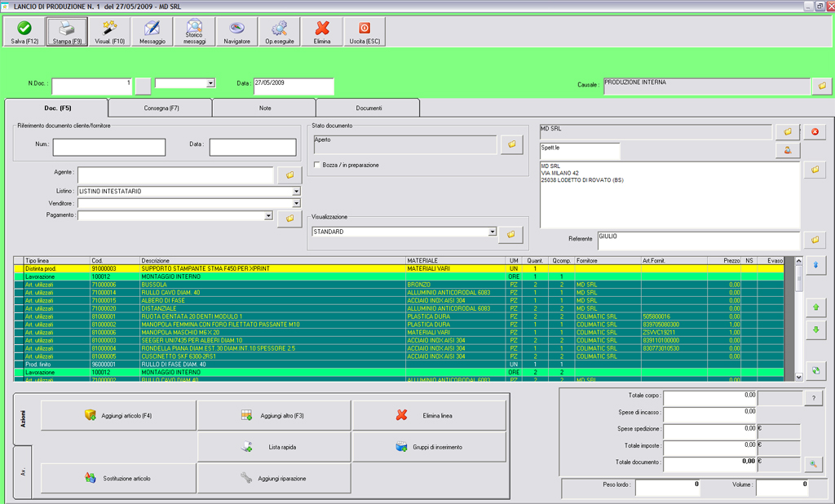Click the Lista rapida button
Viewport: 835px width, 504px height.
pyautogui.click(x=274, y=447)
